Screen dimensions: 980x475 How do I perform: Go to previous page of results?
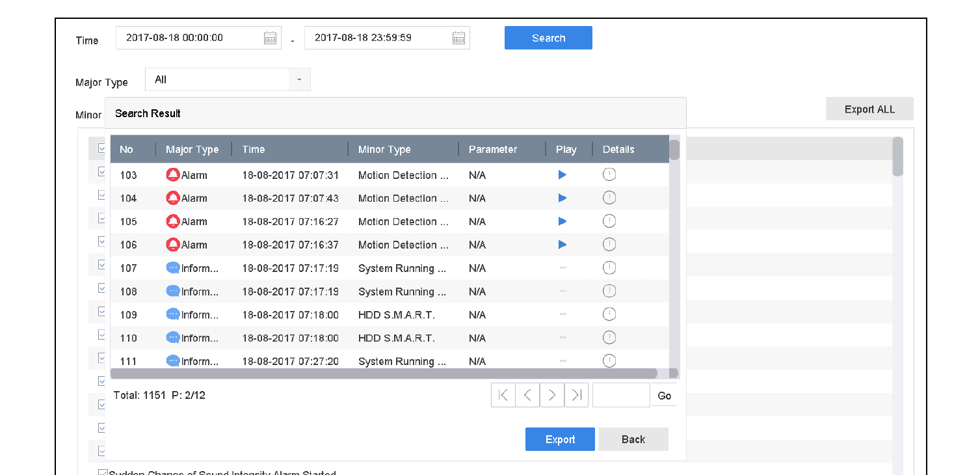[527, 395]
